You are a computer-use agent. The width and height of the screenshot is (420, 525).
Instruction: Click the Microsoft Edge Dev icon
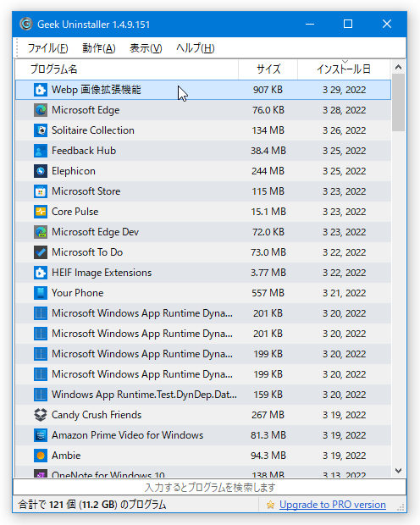(x=41, y=232)
